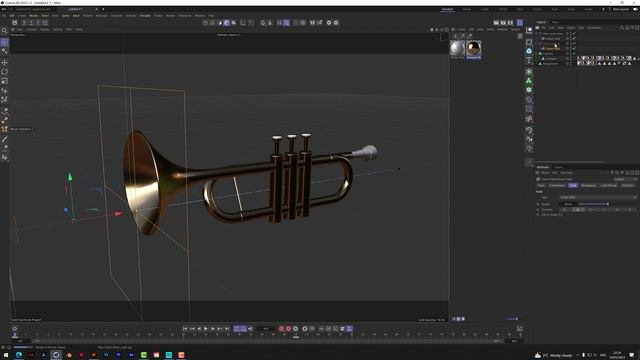
Task: Click the lock icon in Attributes panel header
Action: [x=627, y=173]
